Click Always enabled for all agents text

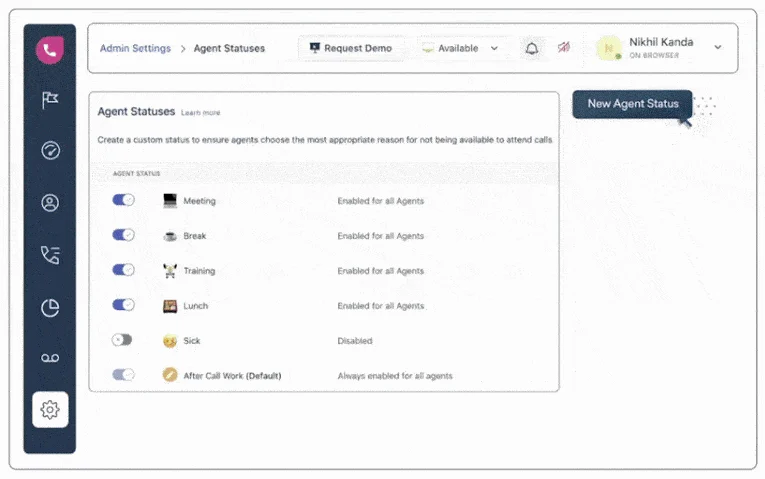[x=395, y=376]
